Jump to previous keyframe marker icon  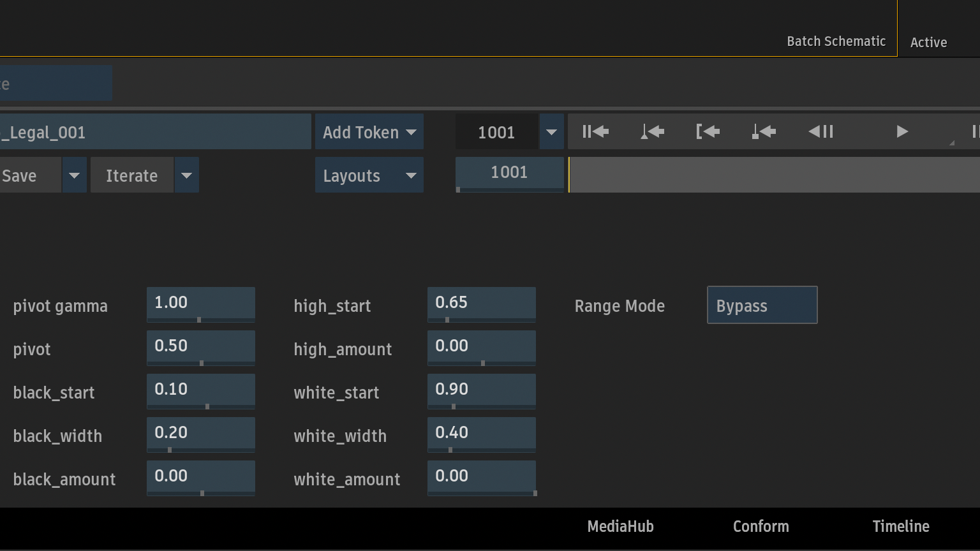click(652, 131)
